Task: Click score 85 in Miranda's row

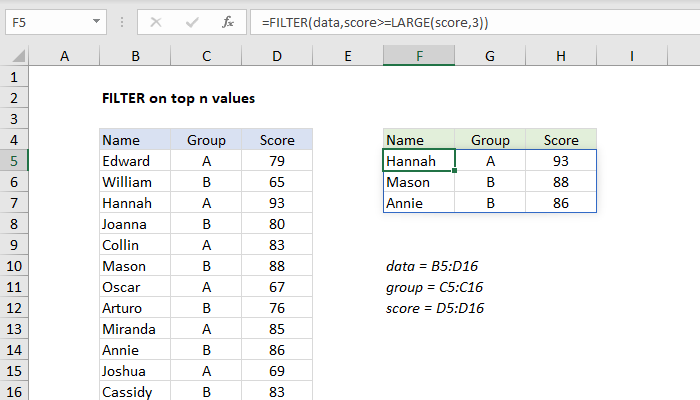Action: [277, 329]
